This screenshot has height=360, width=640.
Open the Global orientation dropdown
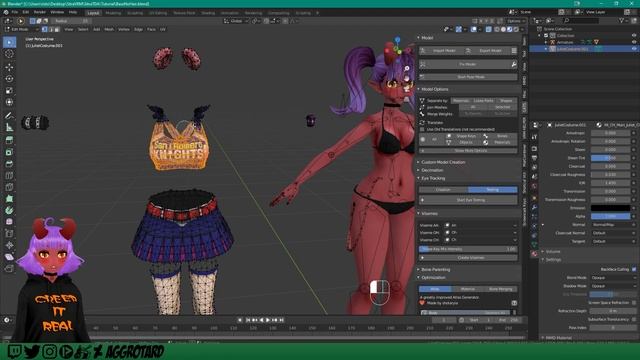pyautogui.click(x=236, y=21)
